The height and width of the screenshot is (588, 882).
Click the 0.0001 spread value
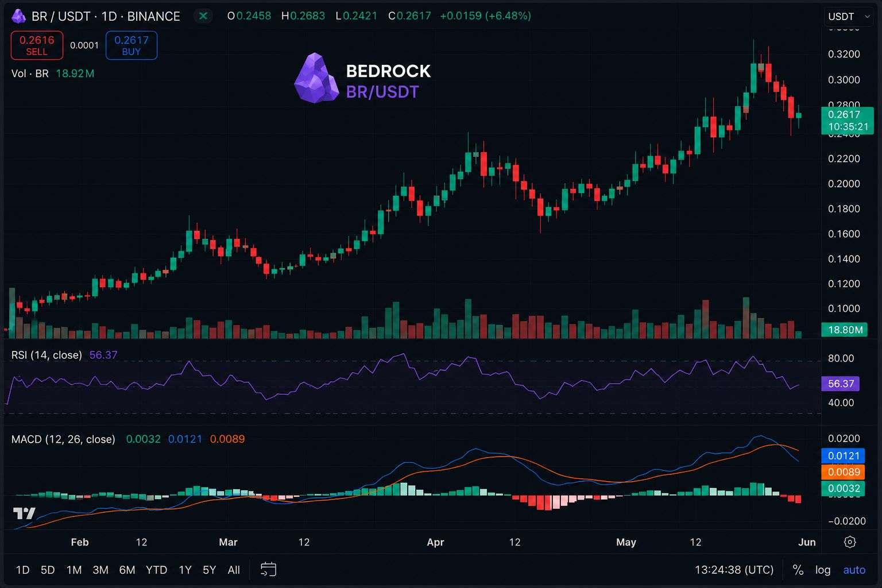point(84,45)
